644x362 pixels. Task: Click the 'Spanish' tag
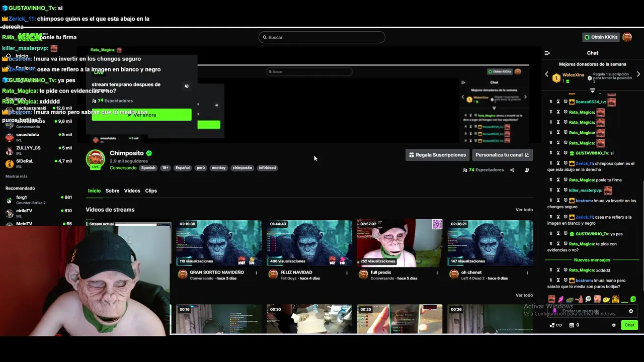pyautogui.click(x=148, y=168)
